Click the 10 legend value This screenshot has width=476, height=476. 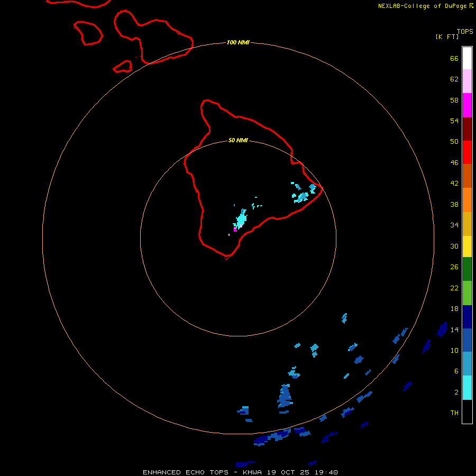point(454,350)
